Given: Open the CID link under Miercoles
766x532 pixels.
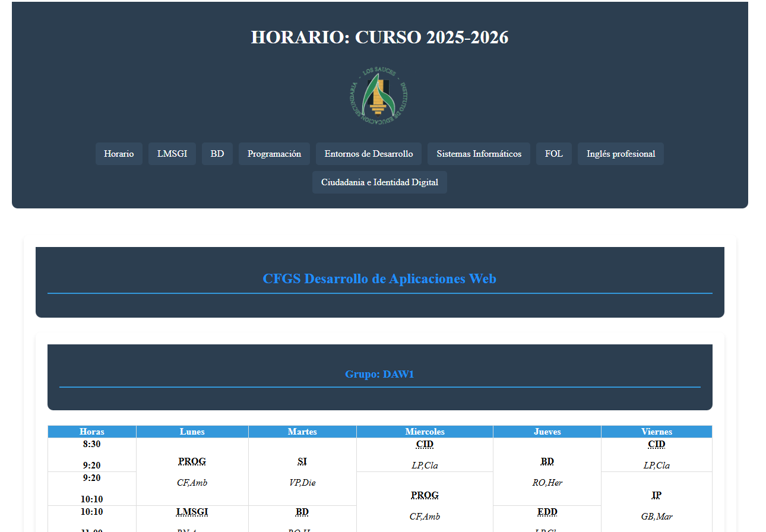Looking at the screenshot, I should 424,444.
